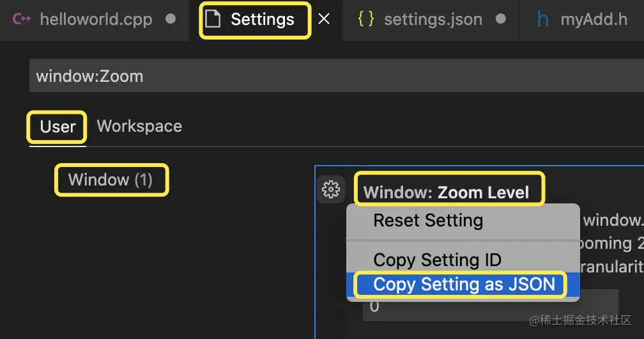This screenshot has width=644, height=339.
Task: Switch to the helloworld.cpp editor tab
Action: (x=96, y=19)
